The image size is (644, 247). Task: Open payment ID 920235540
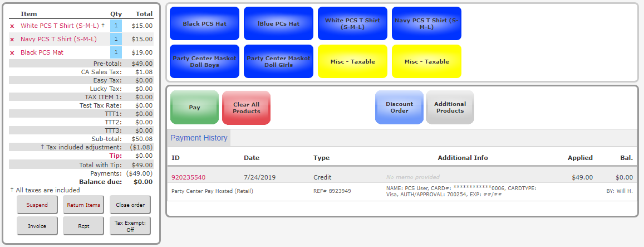(x=189, y=177)
